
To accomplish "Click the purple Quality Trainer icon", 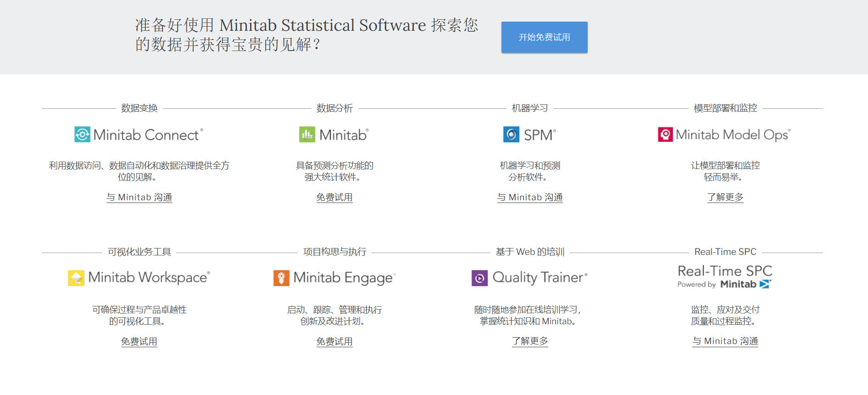I will (x=479, y=278).
